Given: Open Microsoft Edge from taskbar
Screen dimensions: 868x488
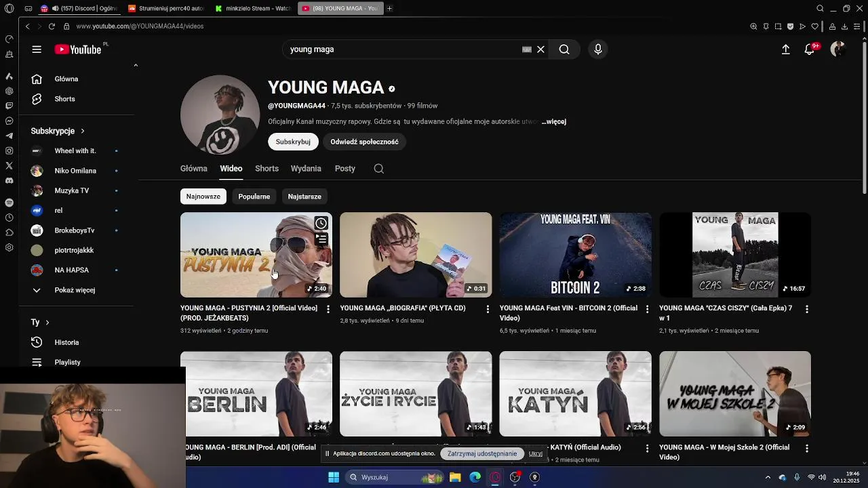Looking at the screenshot, I should pyautogui.click(x=475, y=477).
